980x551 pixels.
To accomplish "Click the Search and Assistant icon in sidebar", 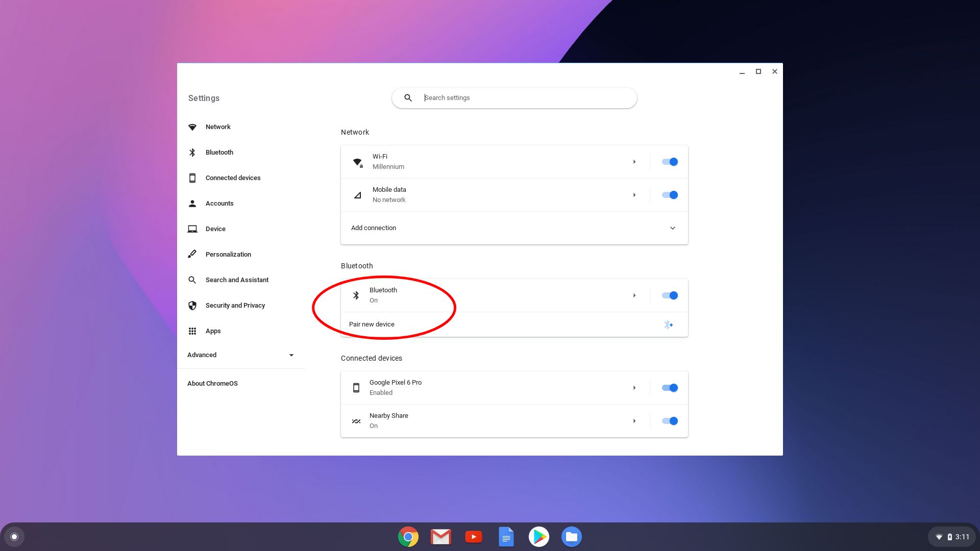I will tap(193, 280).
